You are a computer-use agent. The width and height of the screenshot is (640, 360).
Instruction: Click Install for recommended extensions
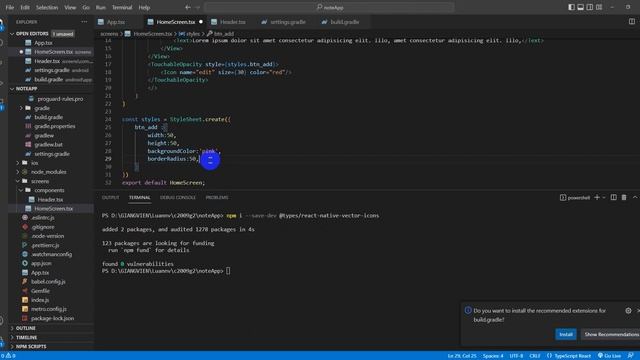(565, 334)
